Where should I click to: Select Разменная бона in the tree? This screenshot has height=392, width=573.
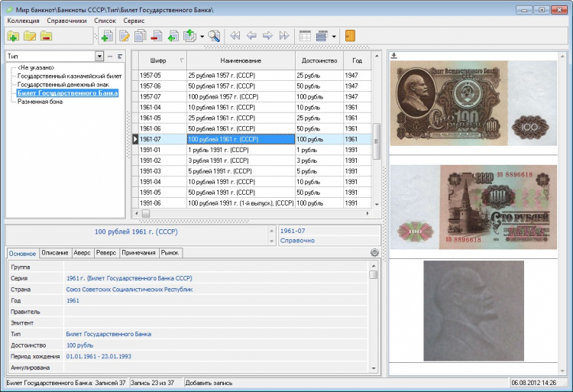[40, 102]
